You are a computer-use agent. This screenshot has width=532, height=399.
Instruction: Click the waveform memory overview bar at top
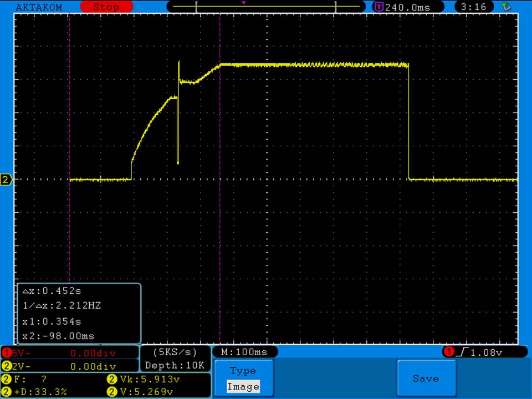pos(266,7)
